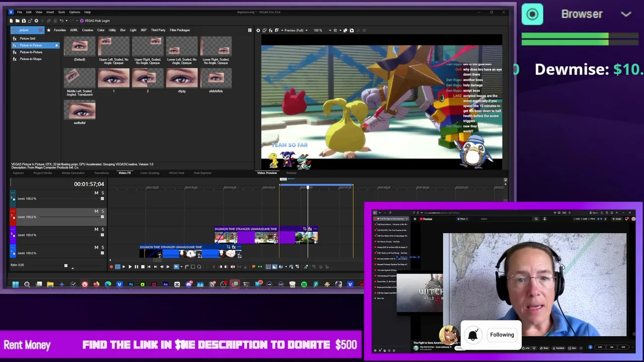Image resolution: width=644 pixels, height=362 pixels.
Task: Open the Preview (Full) quality dropdown
Action: [x=296, y=30]
